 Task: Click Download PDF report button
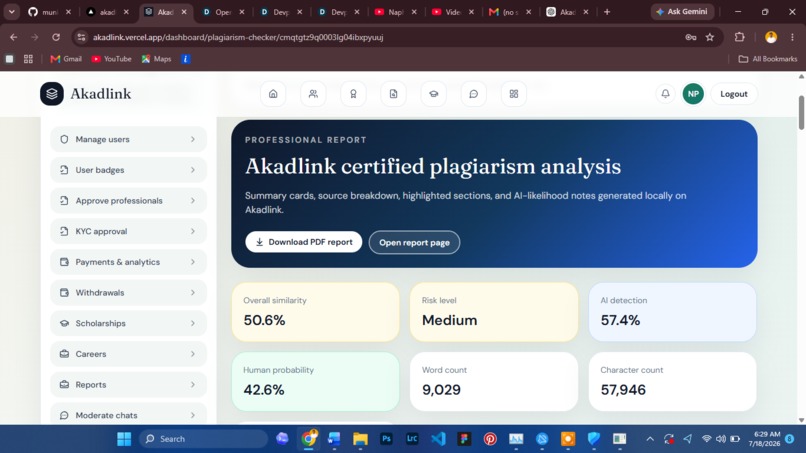pos(304,242)
